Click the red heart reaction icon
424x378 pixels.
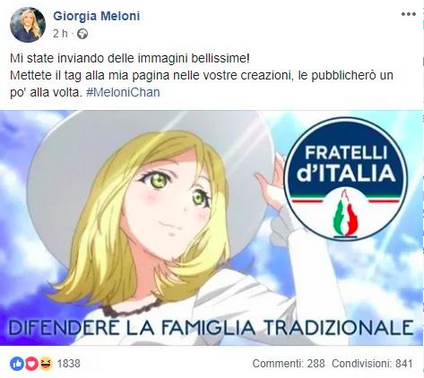[x=32, y=364]
